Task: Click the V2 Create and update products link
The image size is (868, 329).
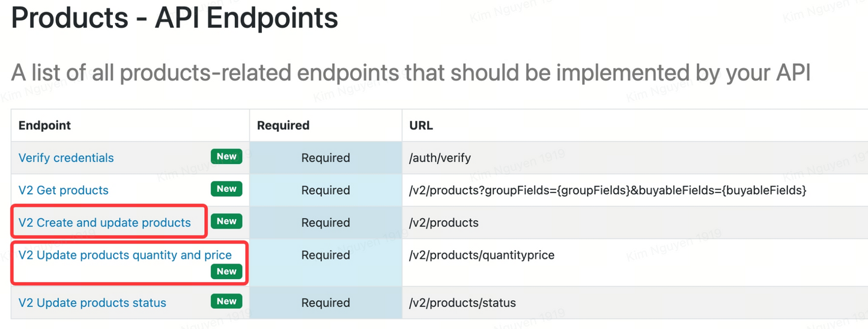Action: click(105, 223)
